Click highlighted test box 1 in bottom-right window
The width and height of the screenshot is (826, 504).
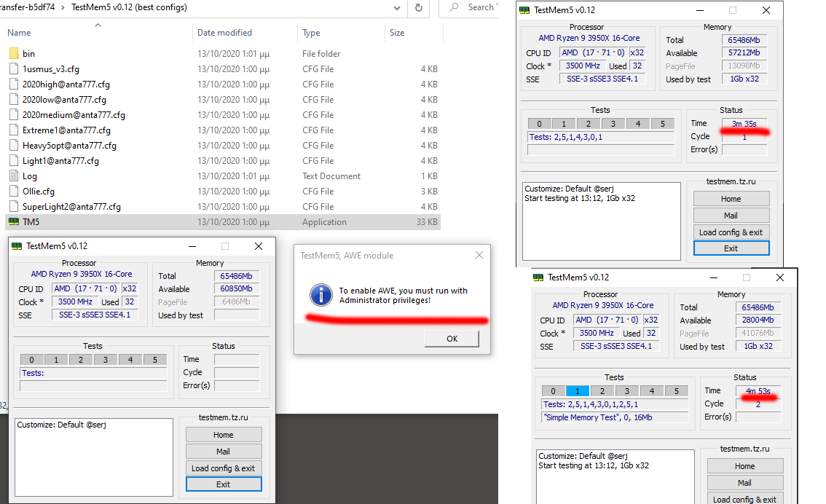[x=578, y=391]
